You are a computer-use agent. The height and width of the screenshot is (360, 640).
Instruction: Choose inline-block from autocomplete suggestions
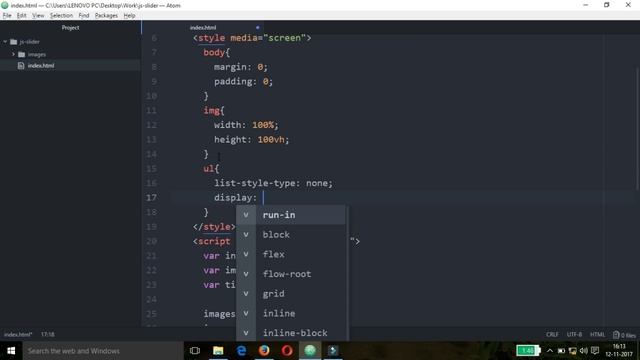tap(291, 333)
